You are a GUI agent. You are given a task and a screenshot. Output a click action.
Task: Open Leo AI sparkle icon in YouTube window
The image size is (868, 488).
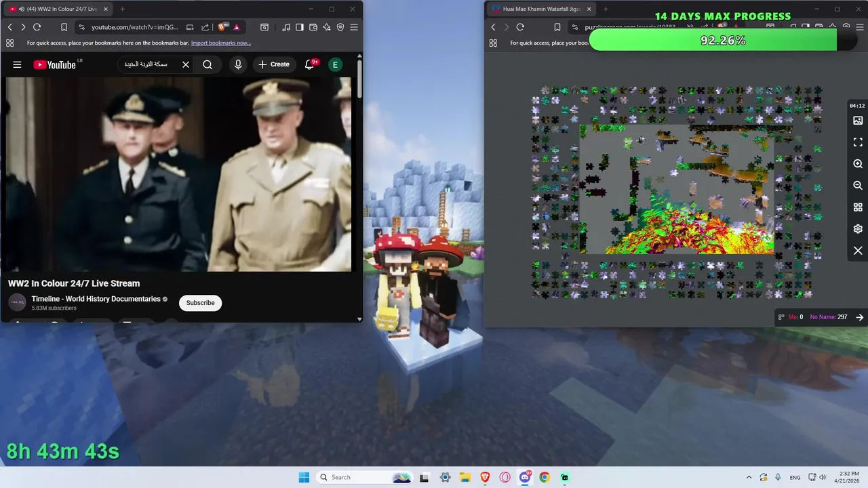[327, 27]
